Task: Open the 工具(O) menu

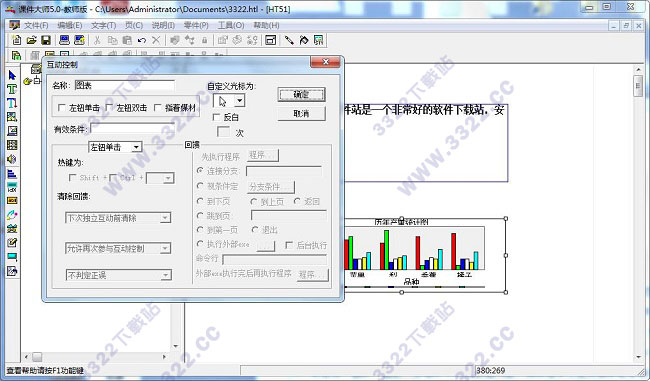Action: click(x=231, y=25)
